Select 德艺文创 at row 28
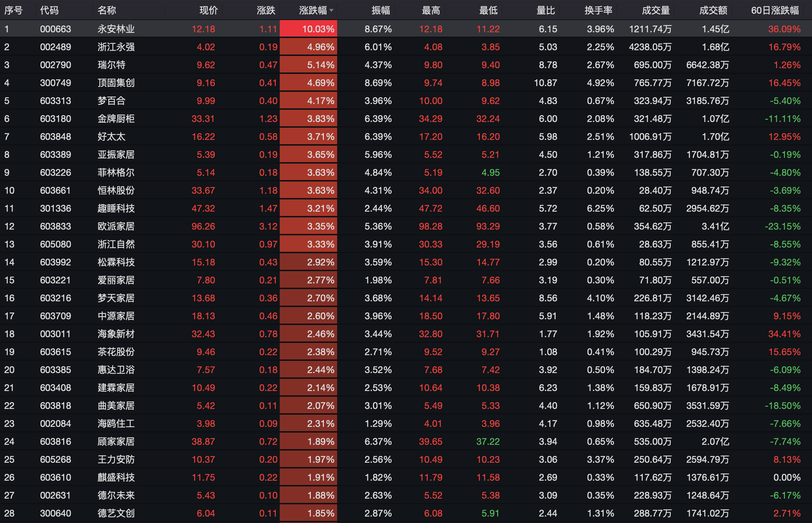812x523 pixels. point(116,513)
